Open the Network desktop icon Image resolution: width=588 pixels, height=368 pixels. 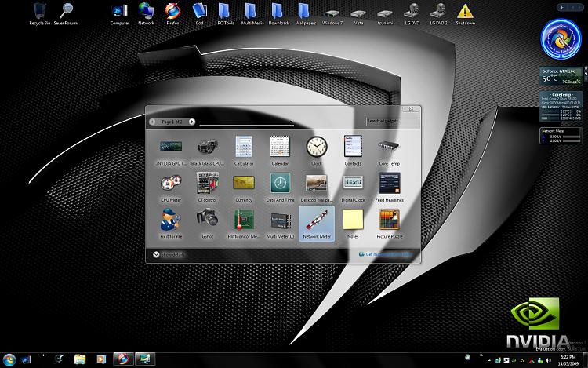[146, 14]
